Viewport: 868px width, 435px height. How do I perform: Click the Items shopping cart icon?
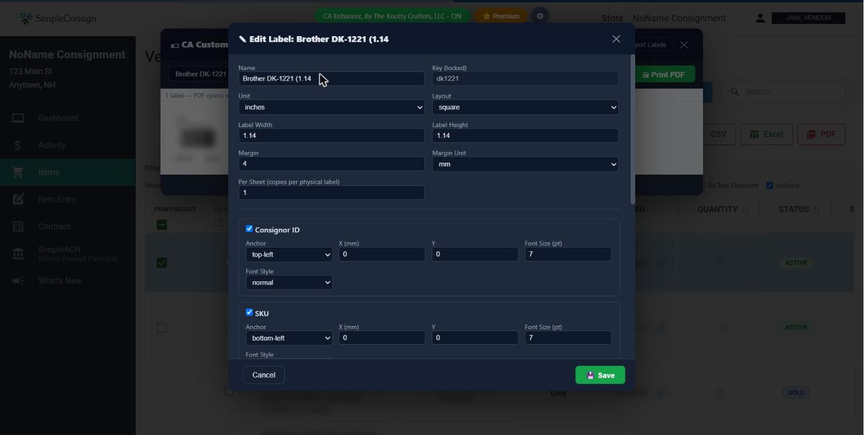(18, 172)
